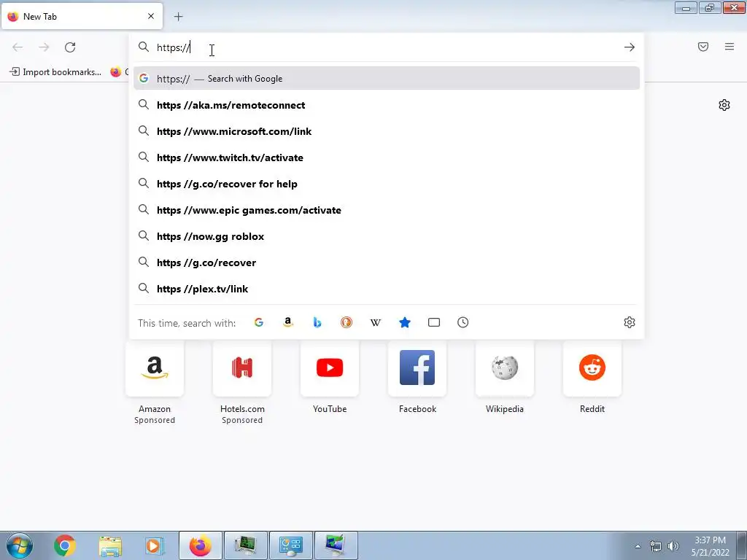The width and height of the screenshot is (747, 560).
Task: Open a new tab with plus button
Action: coord(178,17)
